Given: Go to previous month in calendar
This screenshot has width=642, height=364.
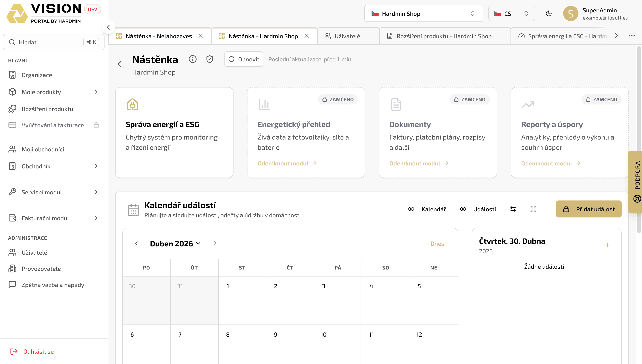Looking at the screenshot, I should point(136,244).
